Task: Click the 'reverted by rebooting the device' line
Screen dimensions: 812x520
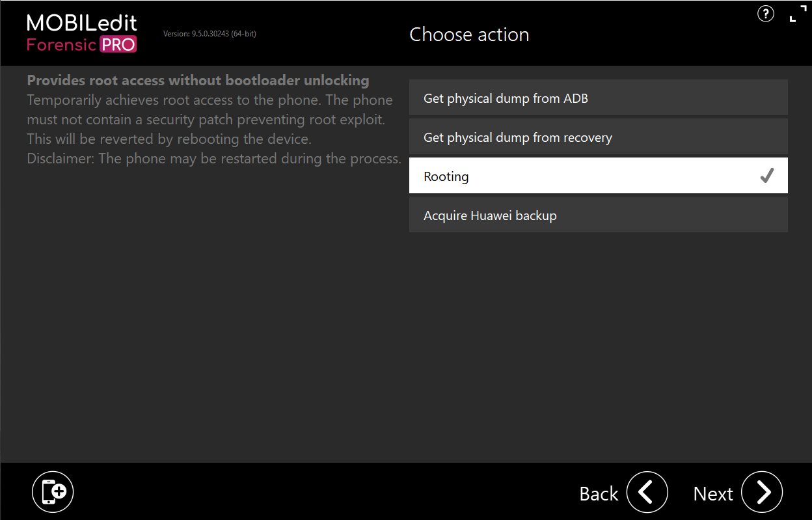Action: click(169, 139)
